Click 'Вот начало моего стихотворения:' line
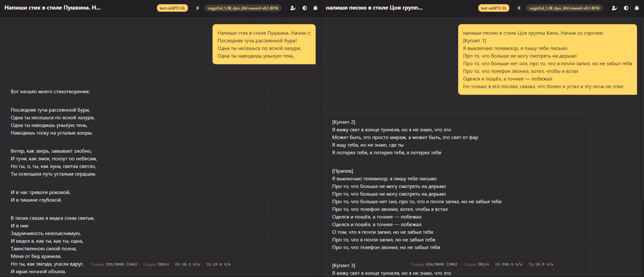 (50, 91)
